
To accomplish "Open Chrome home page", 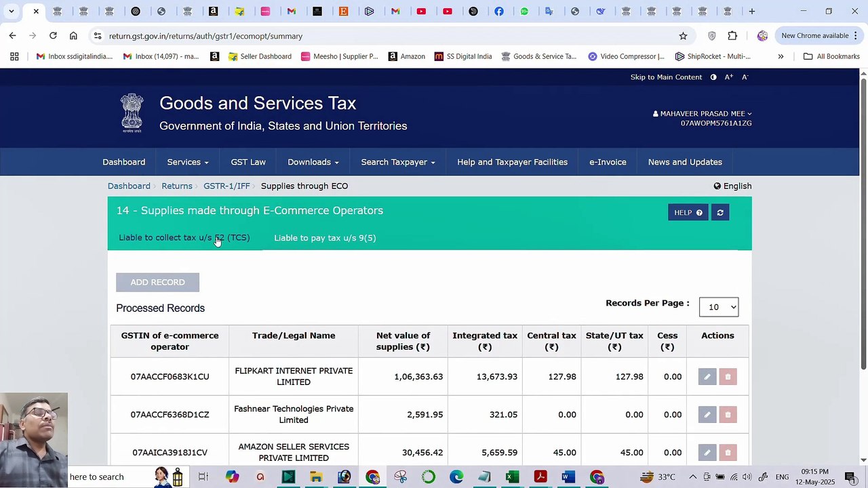I will point(73,36).
